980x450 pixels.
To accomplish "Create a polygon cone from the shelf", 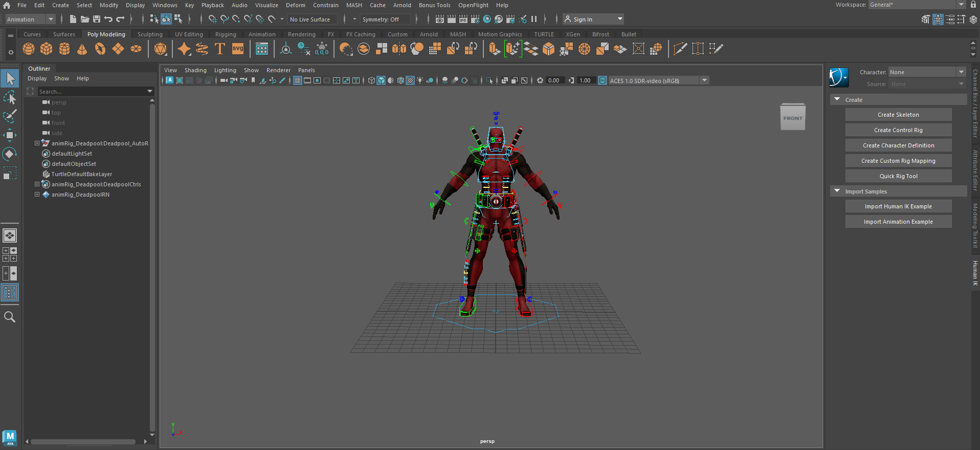I will (82, 49).
